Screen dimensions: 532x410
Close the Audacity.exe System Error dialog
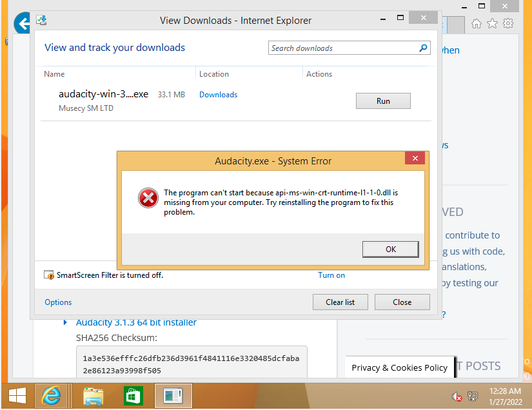pos(415,159)
